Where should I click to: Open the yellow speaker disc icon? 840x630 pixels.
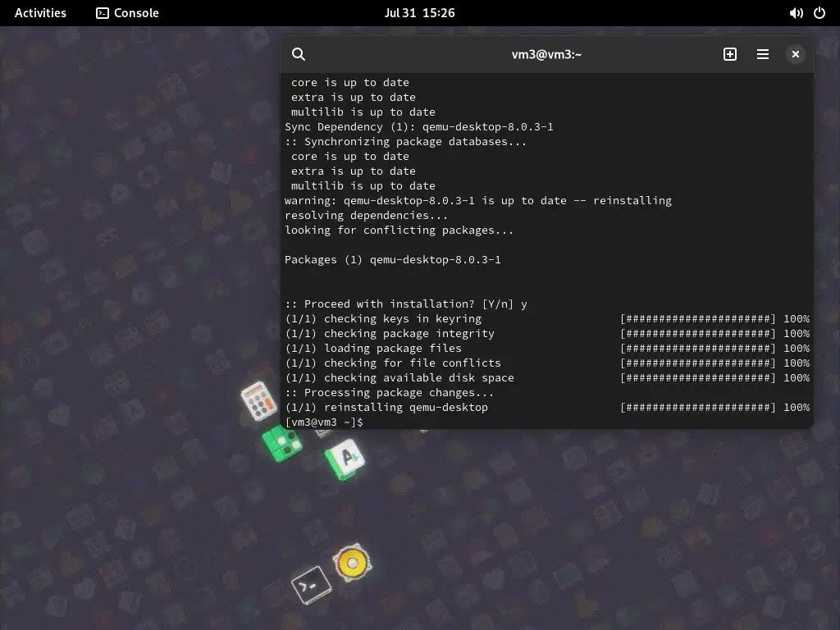click(352, 563)
